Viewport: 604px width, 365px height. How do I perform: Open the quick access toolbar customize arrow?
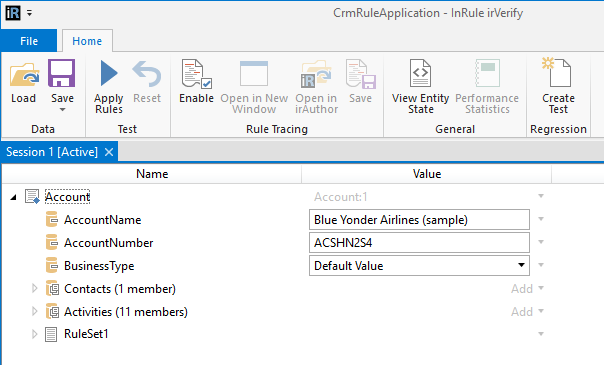tap(30, 13)
